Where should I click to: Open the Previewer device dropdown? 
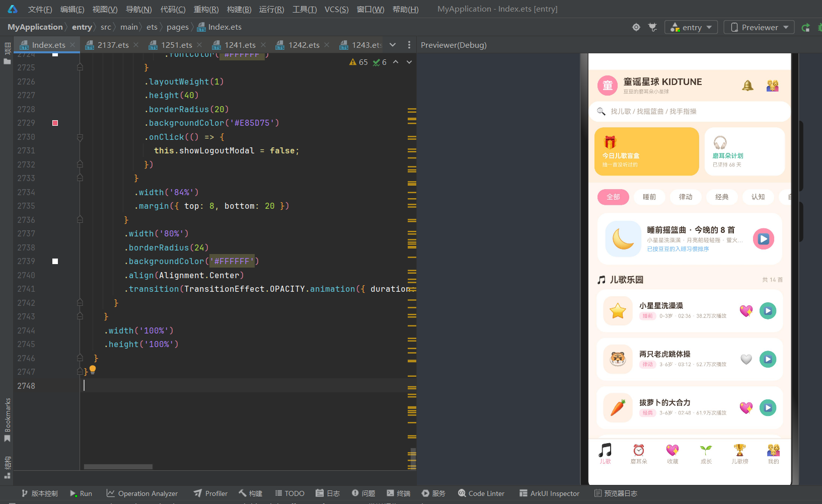(759, 27)
